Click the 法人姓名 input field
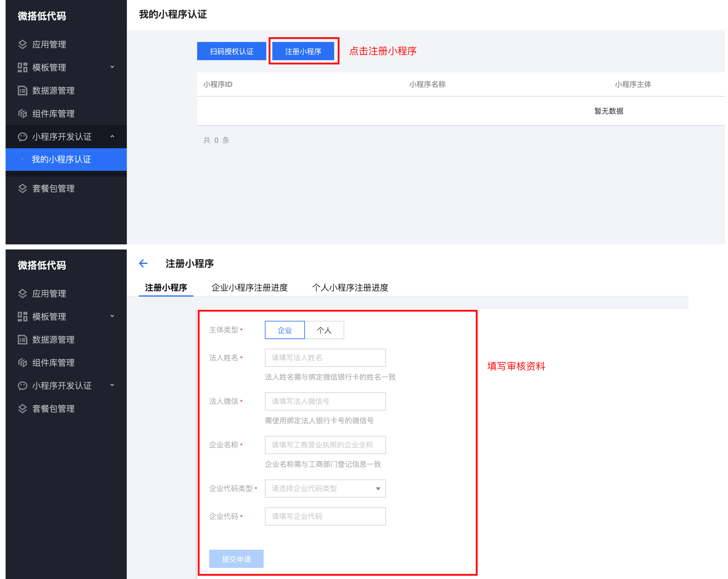The image size is (728, 579). (x=325, y=358)
